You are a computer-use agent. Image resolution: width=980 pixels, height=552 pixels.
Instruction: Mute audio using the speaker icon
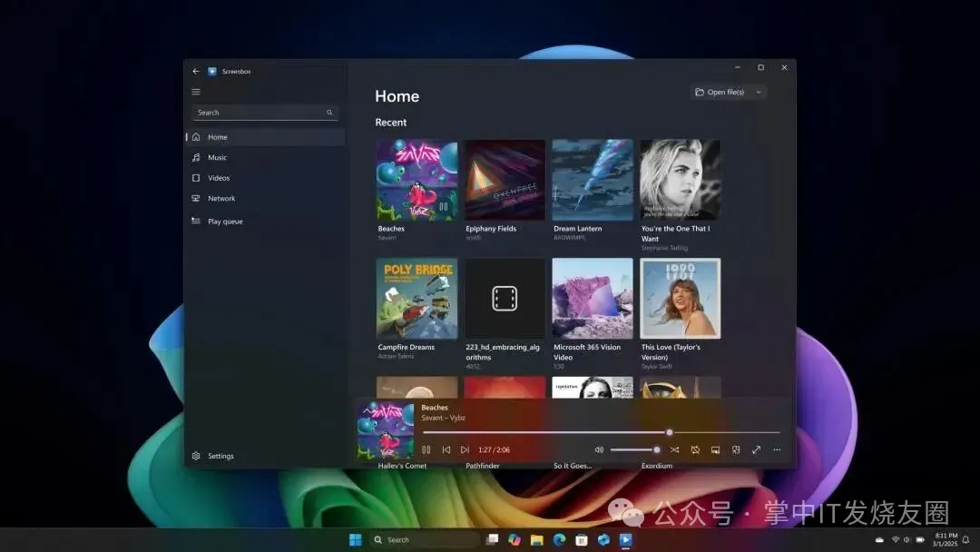[x=599, y=449]
